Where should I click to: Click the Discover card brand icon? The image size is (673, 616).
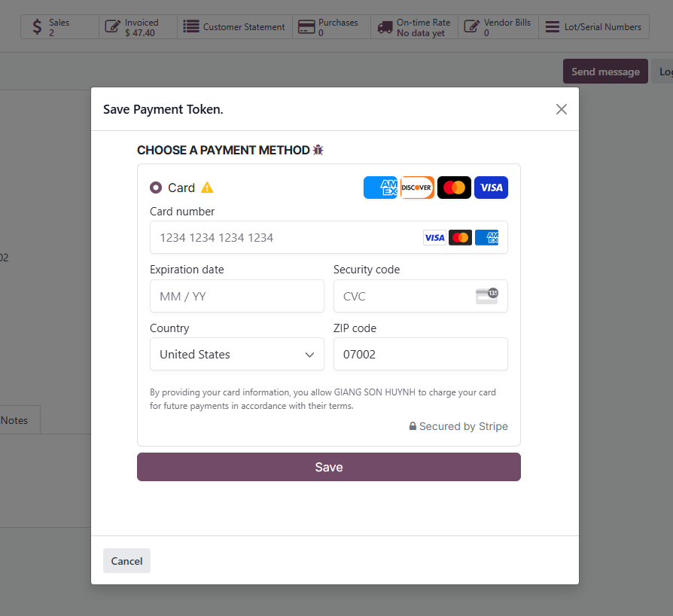(x=417, y=188)
